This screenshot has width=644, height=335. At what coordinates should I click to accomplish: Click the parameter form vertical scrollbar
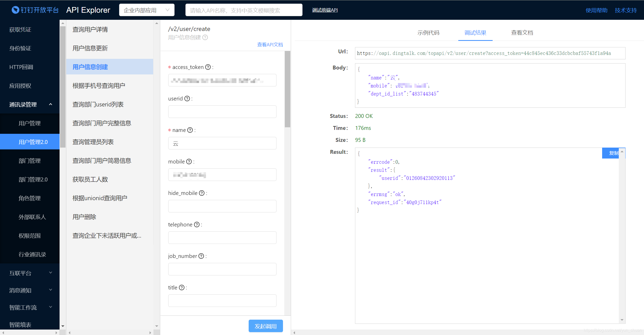click(x=287, y=89)
